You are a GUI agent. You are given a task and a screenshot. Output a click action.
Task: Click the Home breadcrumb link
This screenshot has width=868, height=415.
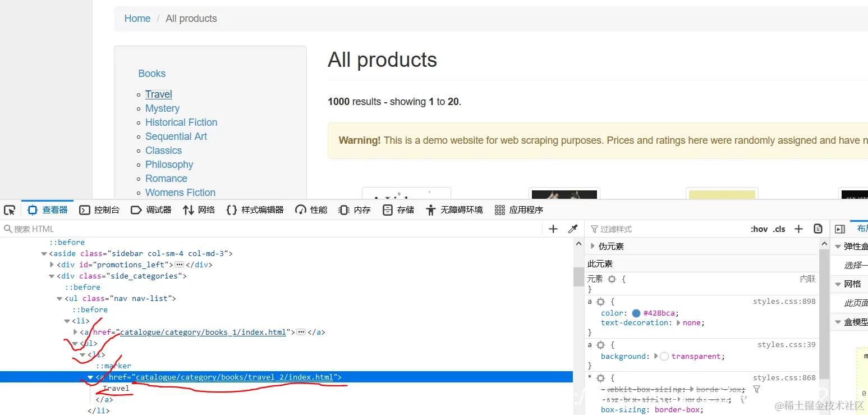pyautogui.click(x=137, y=19)
